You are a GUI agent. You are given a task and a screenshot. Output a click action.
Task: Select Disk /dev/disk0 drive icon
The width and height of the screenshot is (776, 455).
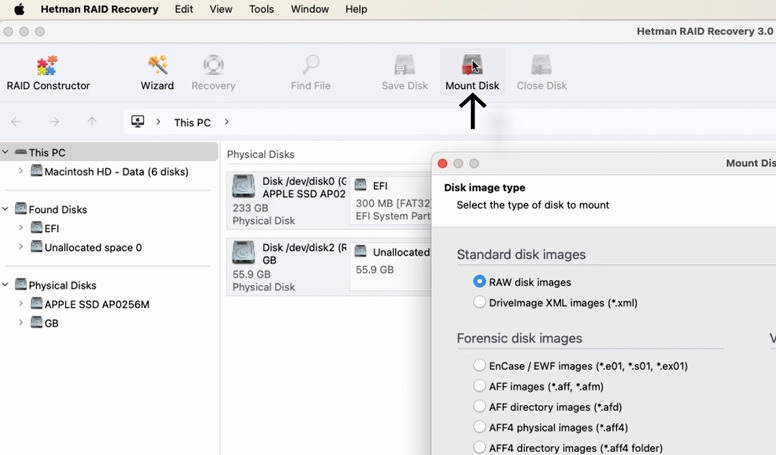[x=243, y=186]
